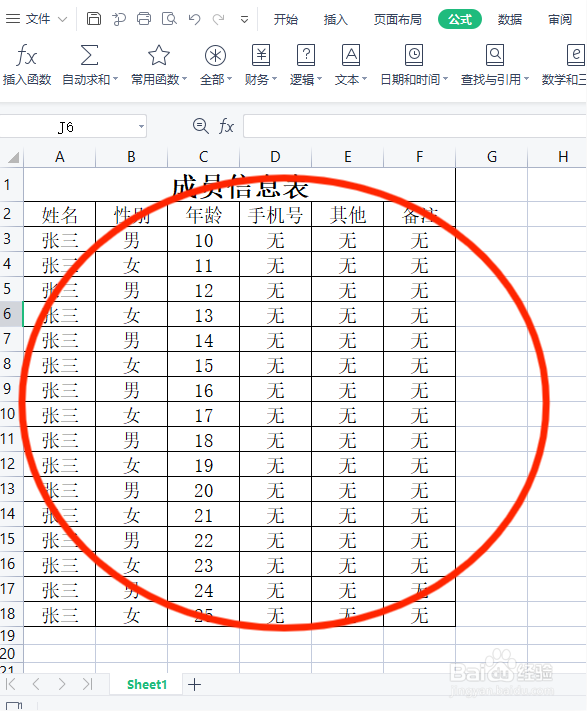Switch to the 开始 tab
Image resolution: width=587 pixels, height=711 pixels.
[x=286, y=19]
